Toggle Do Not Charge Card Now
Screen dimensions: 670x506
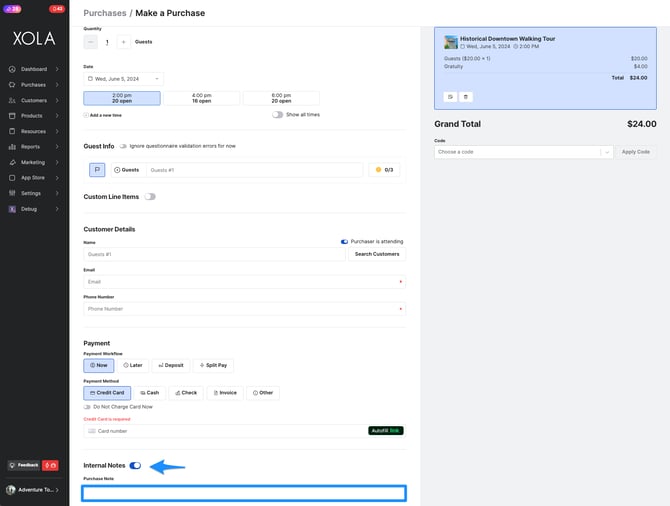[x=87, y=407]
